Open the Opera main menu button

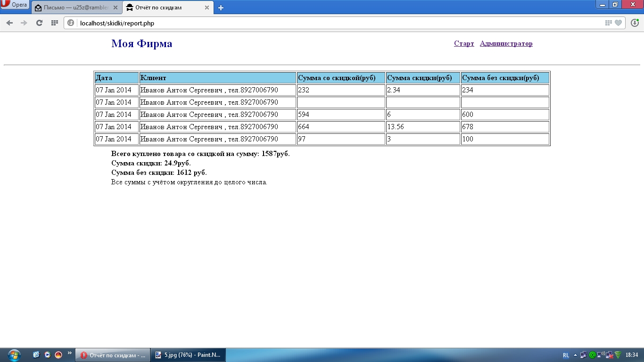[15, 5]
